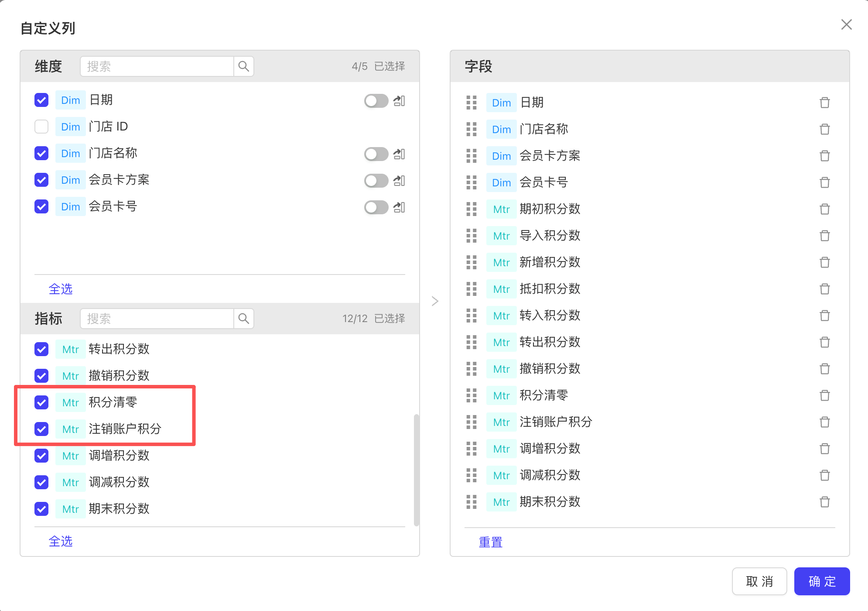
Task: Click the search icon in the 维度 panel
Action: [244, 66]
